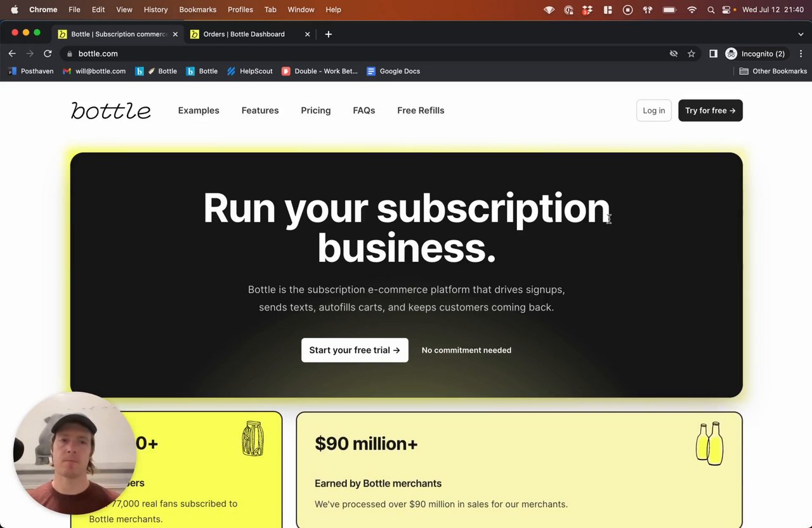812x528 pixels.
Task: Open the View menu
Action: tap(124, 10)
